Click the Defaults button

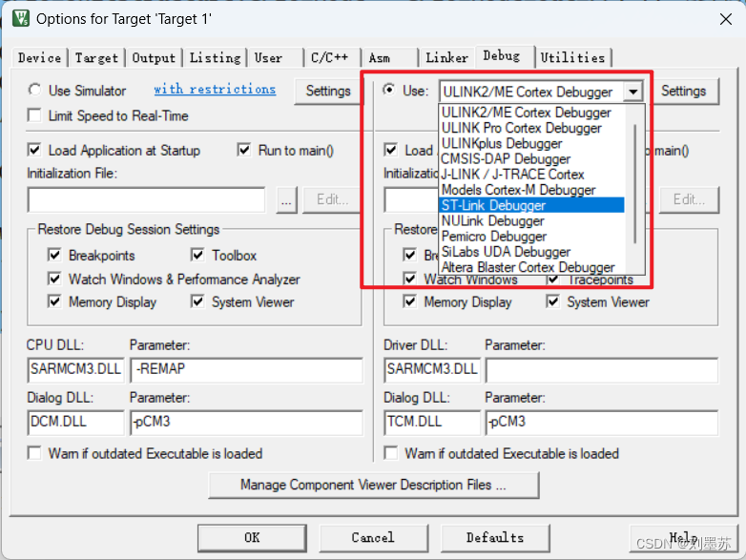(x=495, y=538)
